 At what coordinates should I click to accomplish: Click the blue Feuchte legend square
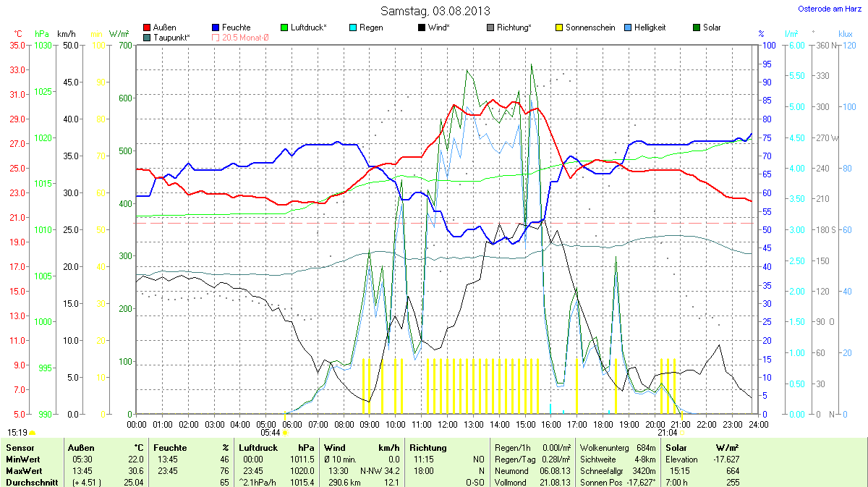coord(216,27)
